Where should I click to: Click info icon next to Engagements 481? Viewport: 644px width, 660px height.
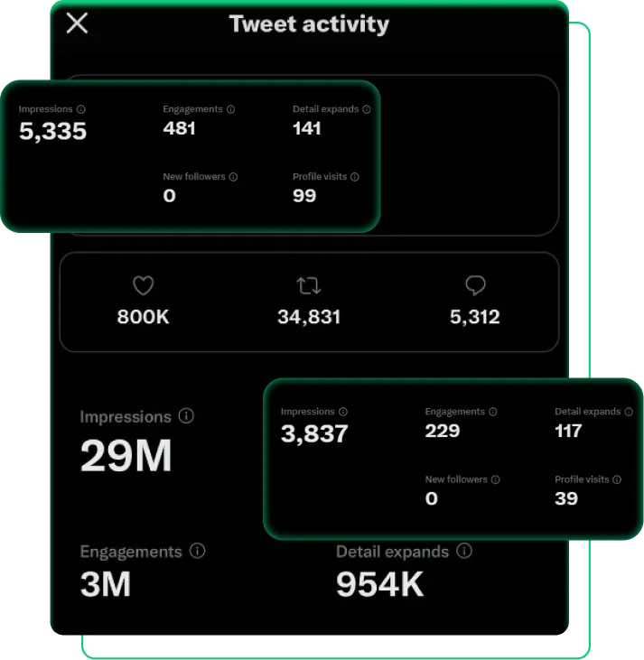point(231,109)
